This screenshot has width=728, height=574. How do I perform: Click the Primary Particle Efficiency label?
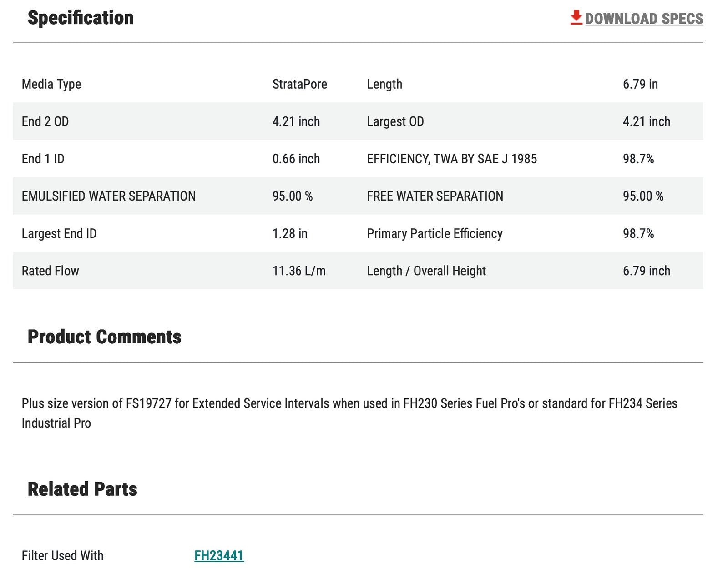point(435,233)
